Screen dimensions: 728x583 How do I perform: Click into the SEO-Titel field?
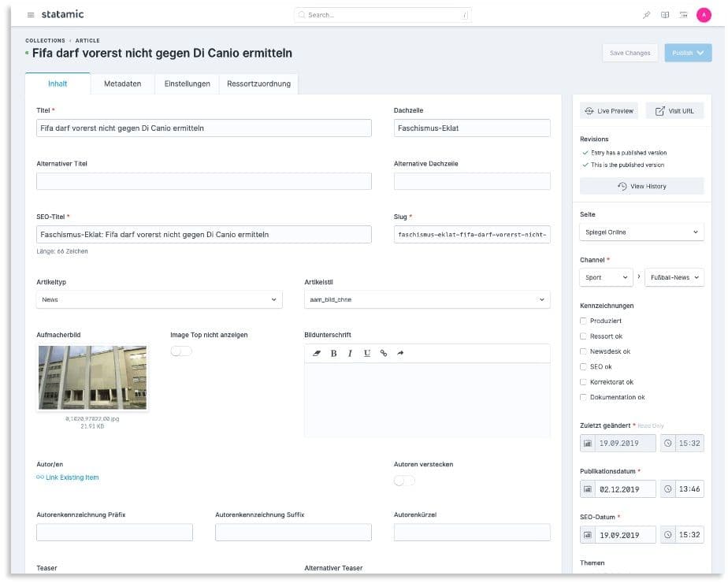(x=204, y=235)
